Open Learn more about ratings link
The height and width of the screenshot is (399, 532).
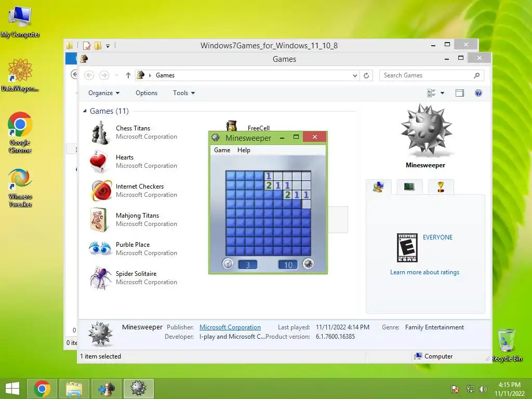pos(424,272)
